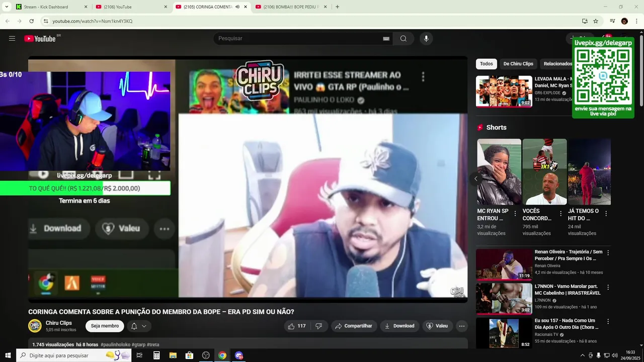644x362 pixels.
Task: Show hidden system tray icons
Action: [583, 355]
